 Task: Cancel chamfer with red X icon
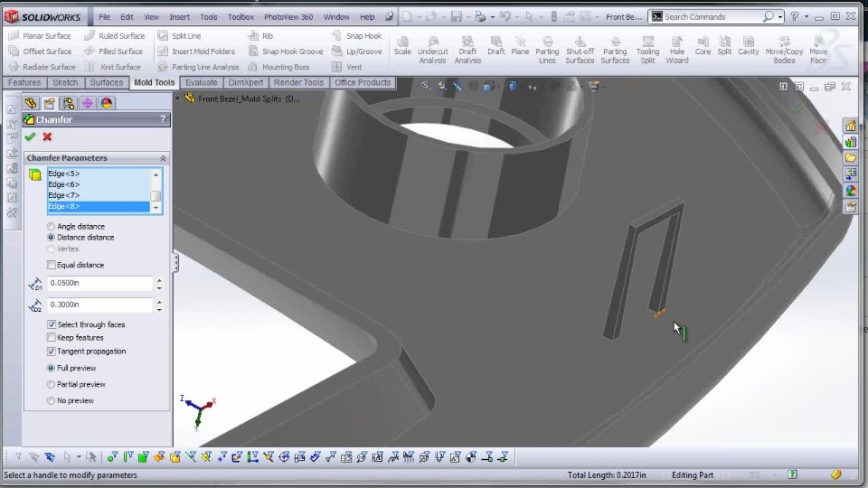(x=47, y=136)
